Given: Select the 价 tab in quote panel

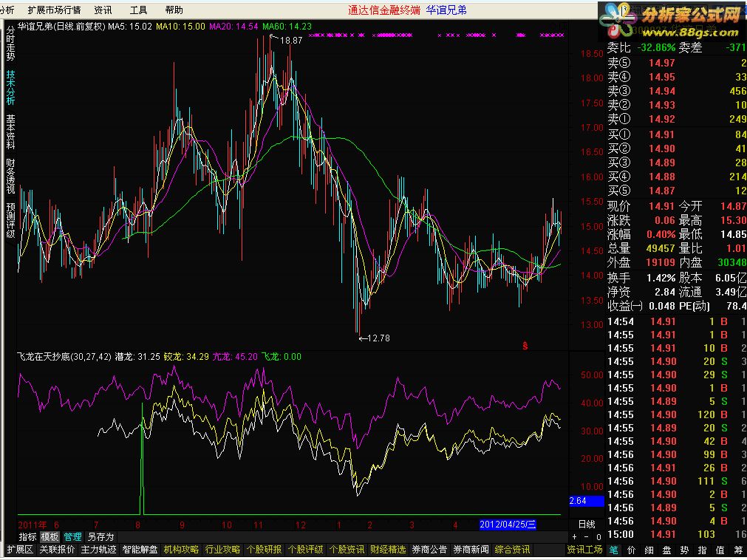Looking at the screenshot, I should pos(631,550).
